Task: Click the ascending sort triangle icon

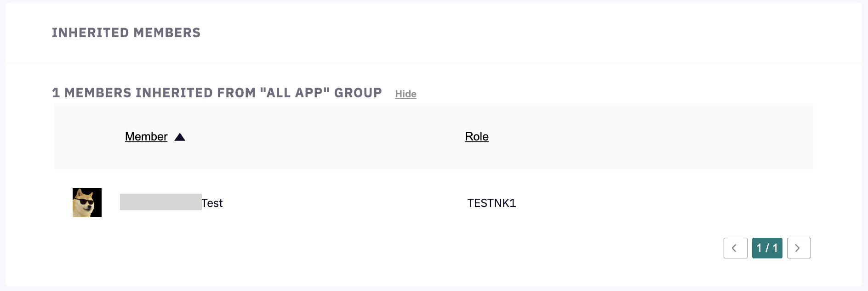Action: coord(180,137)
